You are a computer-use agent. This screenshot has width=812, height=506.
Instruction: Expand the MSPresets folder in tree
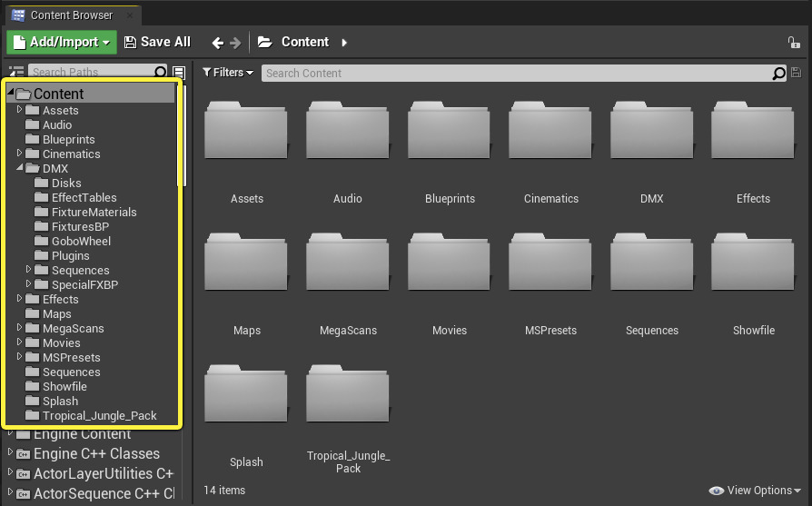(x=20, y=356)
